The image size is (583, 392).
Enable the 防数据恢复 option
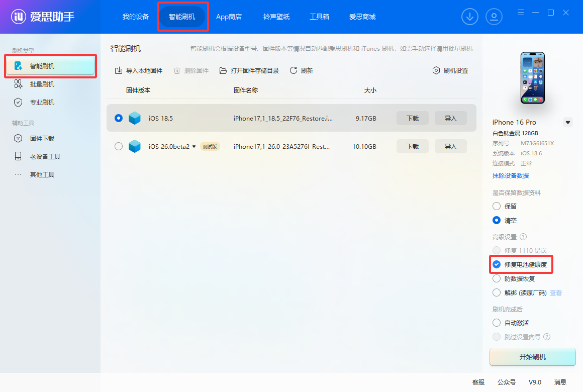point(497,278)
